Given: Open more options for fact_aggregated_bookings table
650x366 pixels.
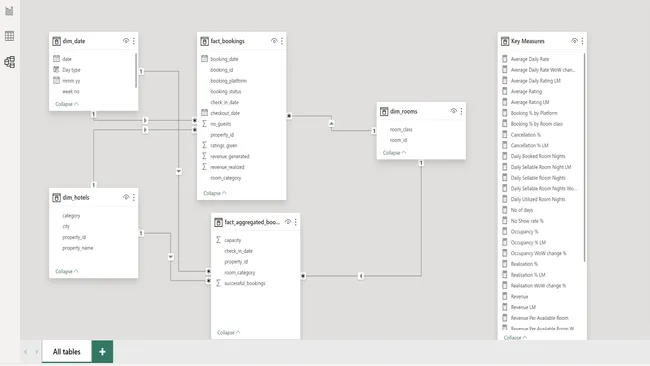Looking at the screenshot, I should click(x=296, y=222).
